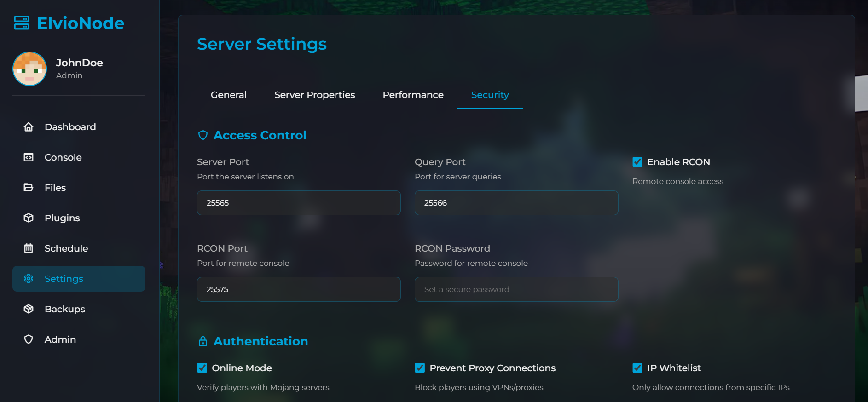Click the Settings gear icon
The width and height of the screenshot is (868, 402).
[x=29, y=279]
